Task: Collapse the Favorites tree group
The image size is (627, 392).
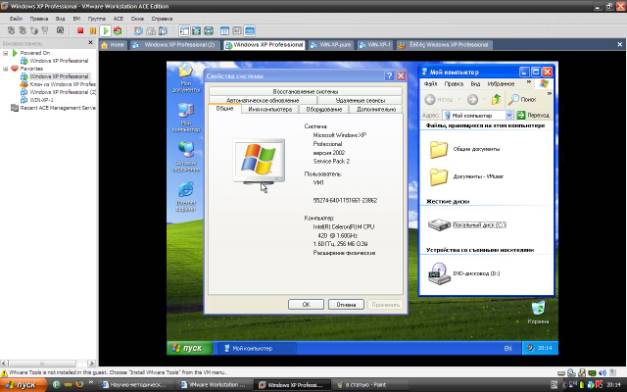Action: [6, 68]
